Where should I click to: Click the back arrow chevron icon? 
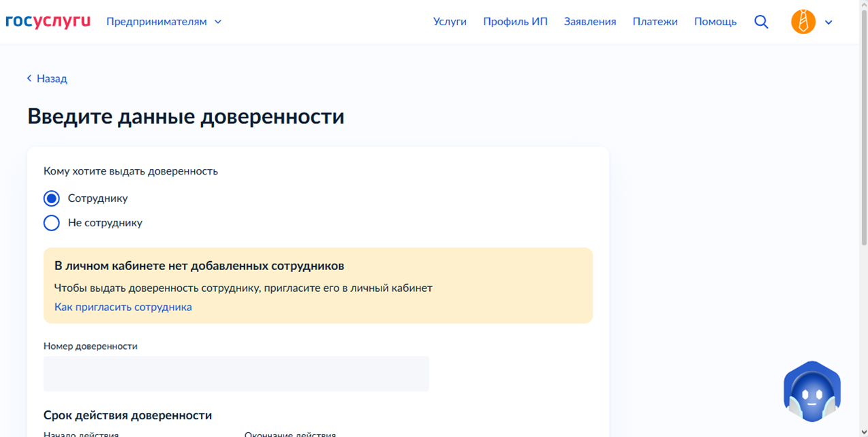[x=29, y=78]
